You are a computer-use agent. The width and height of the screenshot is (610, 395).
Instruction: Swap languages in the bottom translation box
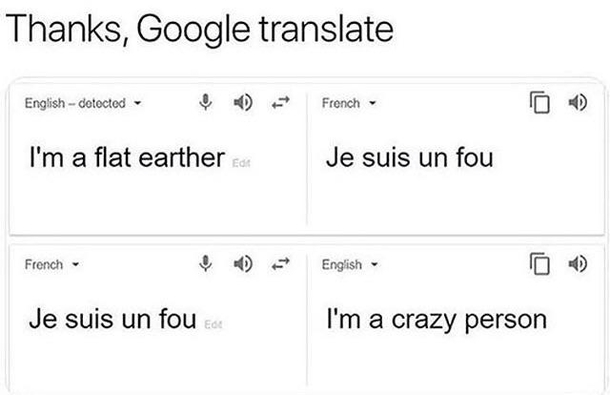click(280, 264)
